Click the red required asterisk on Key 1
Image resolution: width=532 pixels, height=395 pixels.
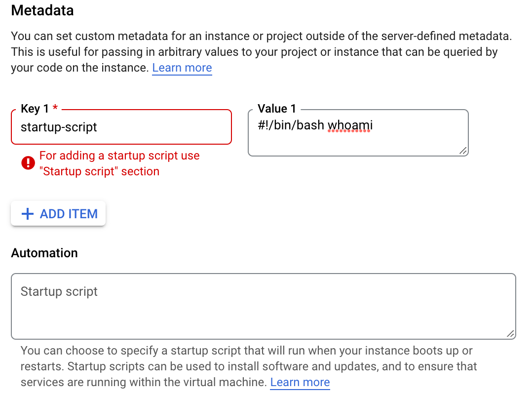click(x=55, y=108)
